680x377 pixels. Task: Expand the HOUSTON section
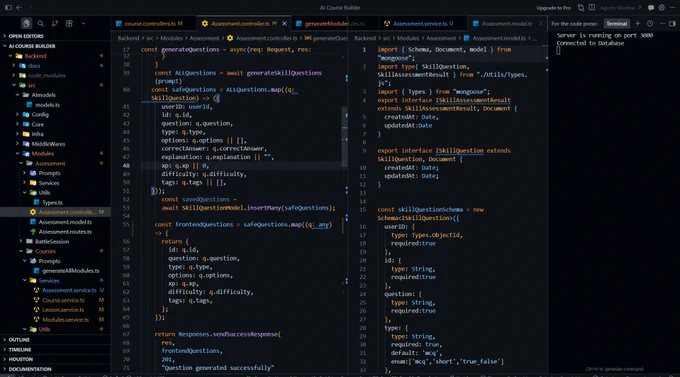pos(55,359)
